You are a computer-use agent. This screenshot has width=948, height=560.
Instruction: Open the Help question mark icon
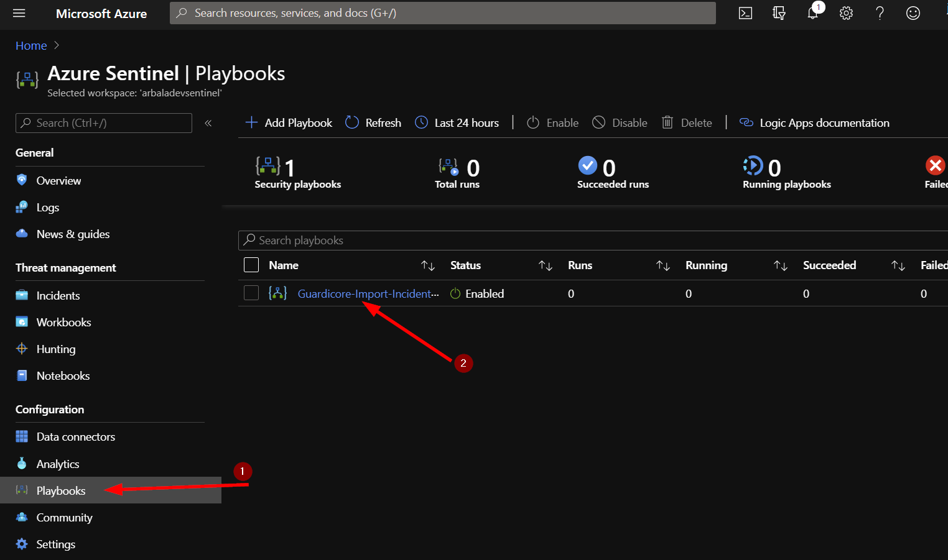tap(880, 13)
